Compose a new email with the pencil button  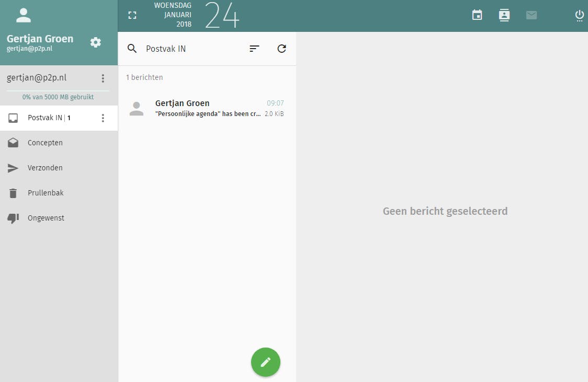pyautogui.click(x=265, y=362)
